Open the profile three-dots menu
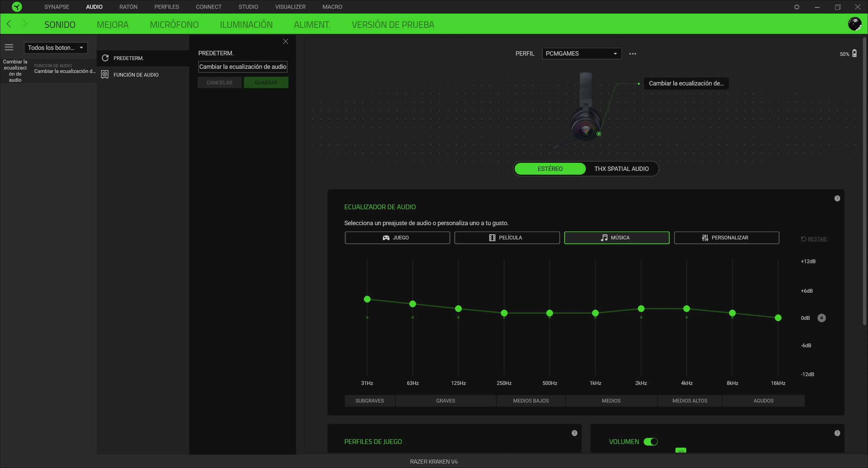 coord(633,54)
